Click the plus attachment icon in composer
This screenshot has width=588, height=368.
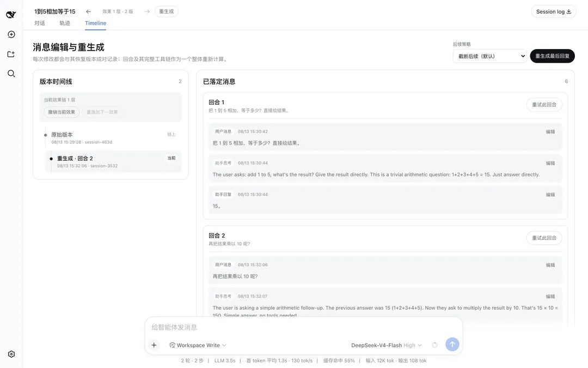154,345
